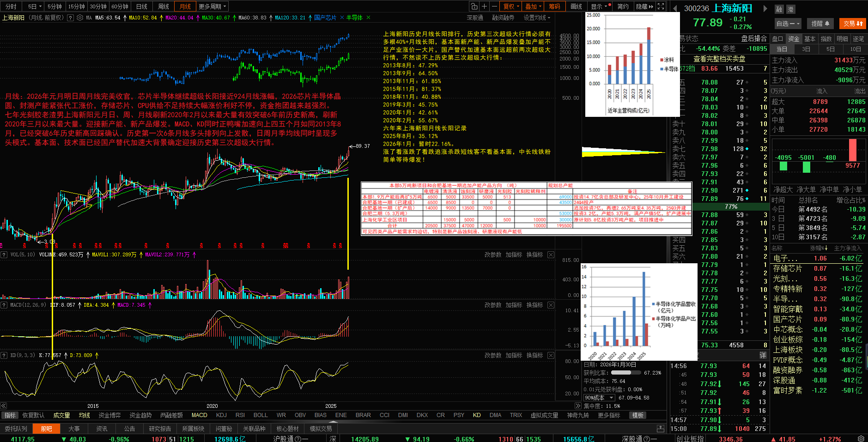Screen dimensions: 868x442
Task: Click 换指标 in the KD panel
Action: point(534,355)
